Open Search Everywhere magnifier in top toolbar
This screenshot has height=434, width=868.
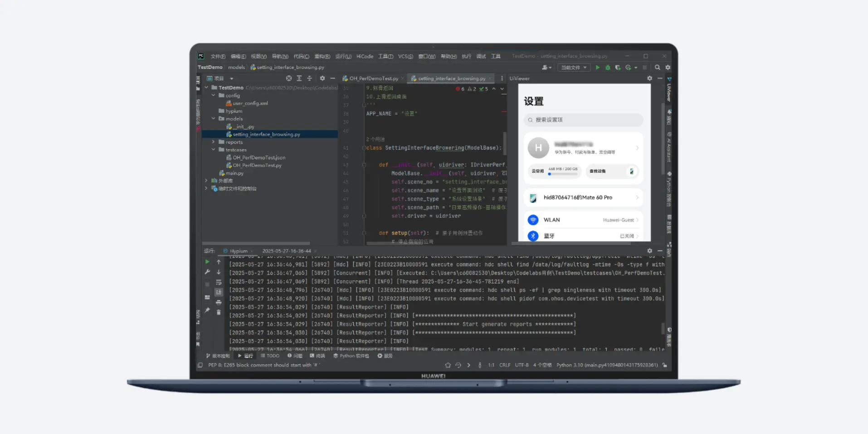pos(657,68)
